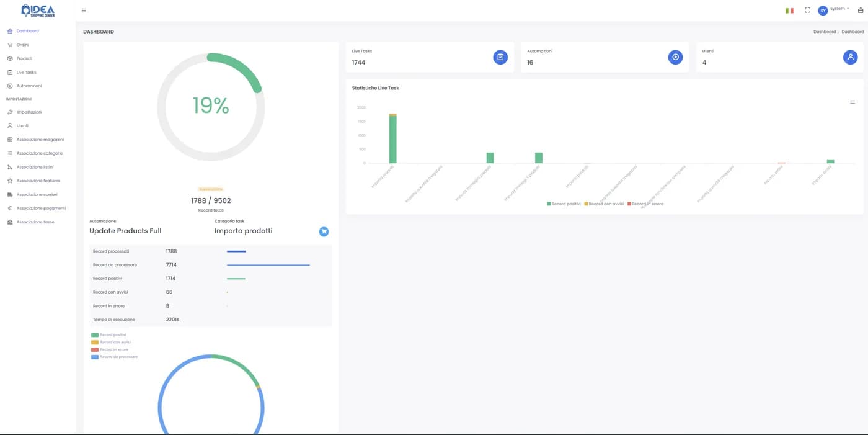Toggle fullscreen mode icon

click(x=807, y=11)
